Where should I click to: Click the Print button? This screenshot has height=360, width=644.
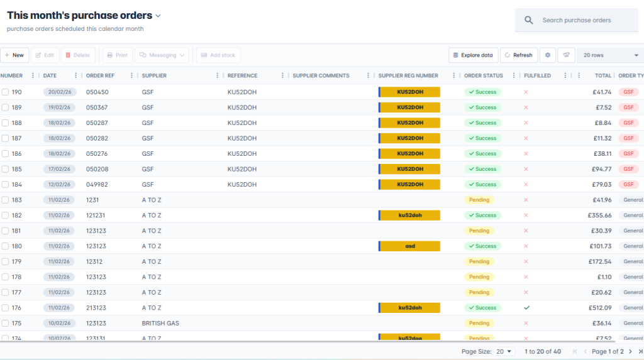[118, 55]
